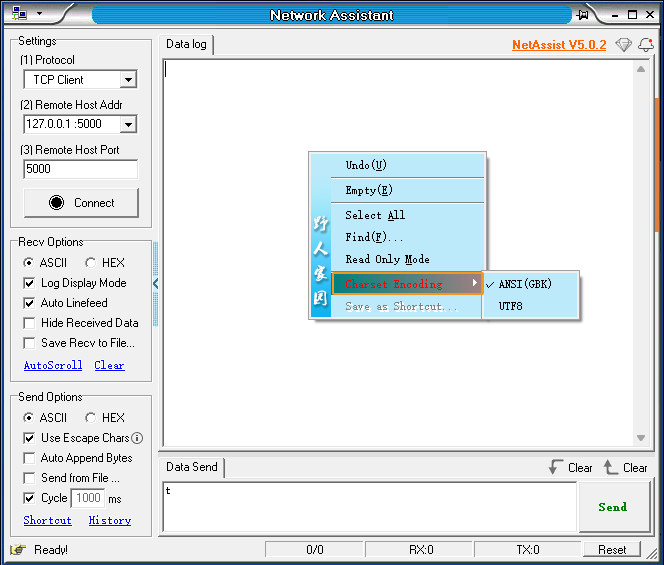Expand the Protocol dropdown showing TCP Client
The height and width of the screenshot is (565, 664).
coord(128,80)
